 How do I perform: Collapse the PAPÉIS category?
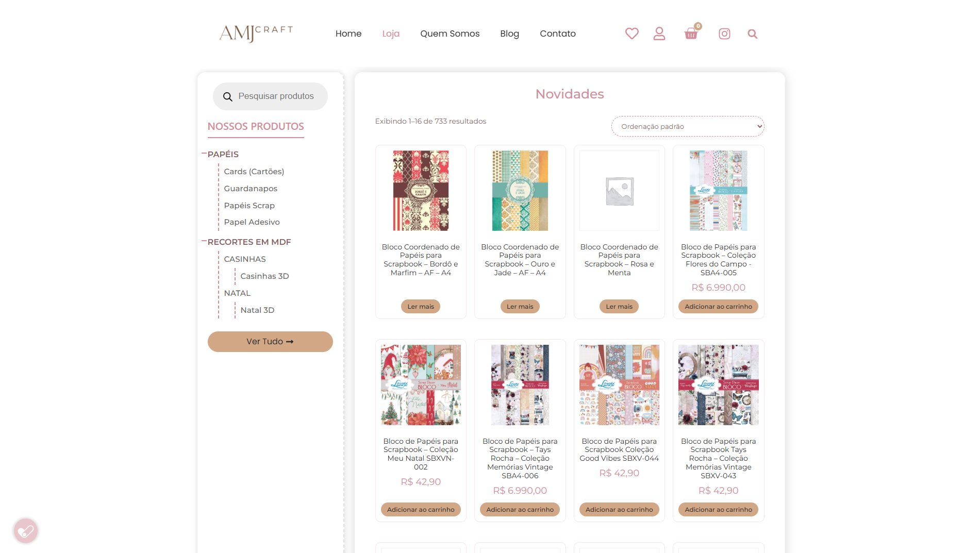(x=204, y=154)
